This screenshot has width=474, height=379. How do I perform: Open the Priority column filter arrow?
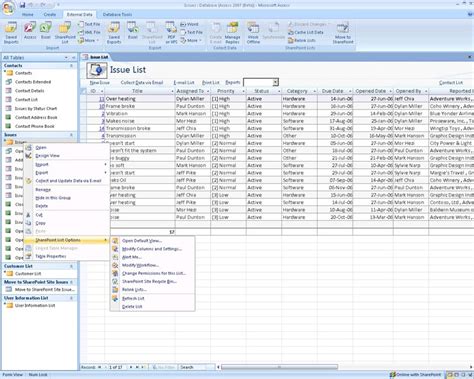(x=243, y=91)
